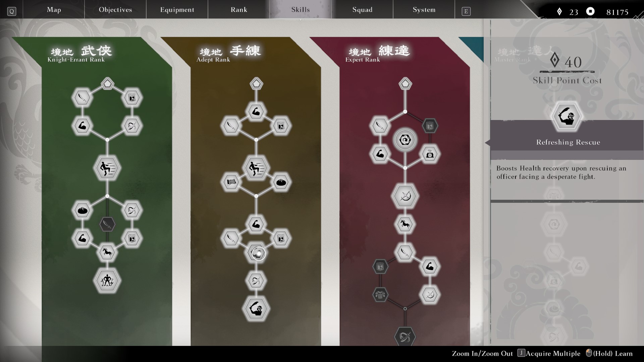Select Adept Rank's lower sword skill node
This screenshot has height=362, width=644.
tap(231, 238)
